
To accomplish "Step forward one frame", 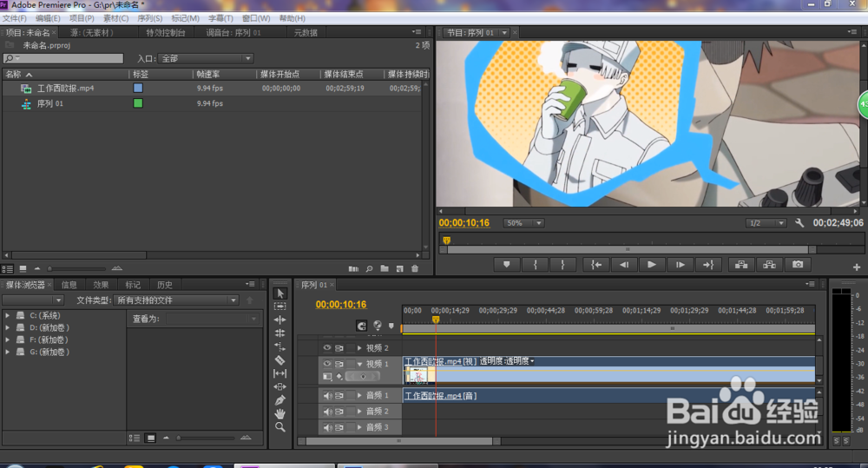I will coord(680,265).
